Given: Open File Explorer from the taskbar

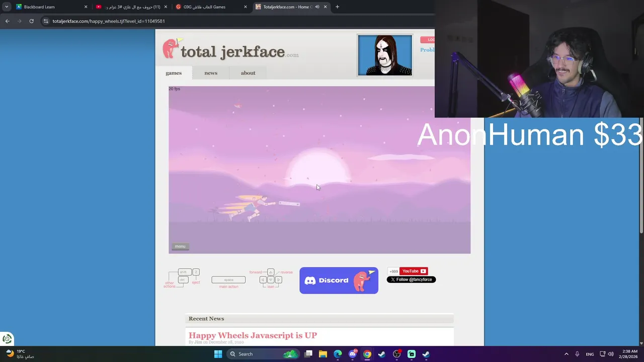Looking at the screenshot, I should pyautogui.click(x=323, y=354).
